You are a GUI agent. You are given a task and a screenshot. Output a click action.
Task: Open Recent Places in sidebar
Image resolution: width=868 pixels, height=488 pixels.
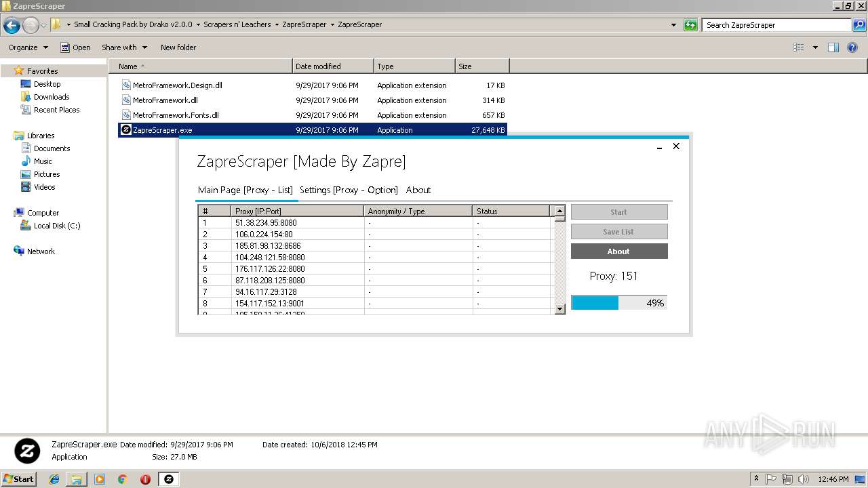click(50, 110)
